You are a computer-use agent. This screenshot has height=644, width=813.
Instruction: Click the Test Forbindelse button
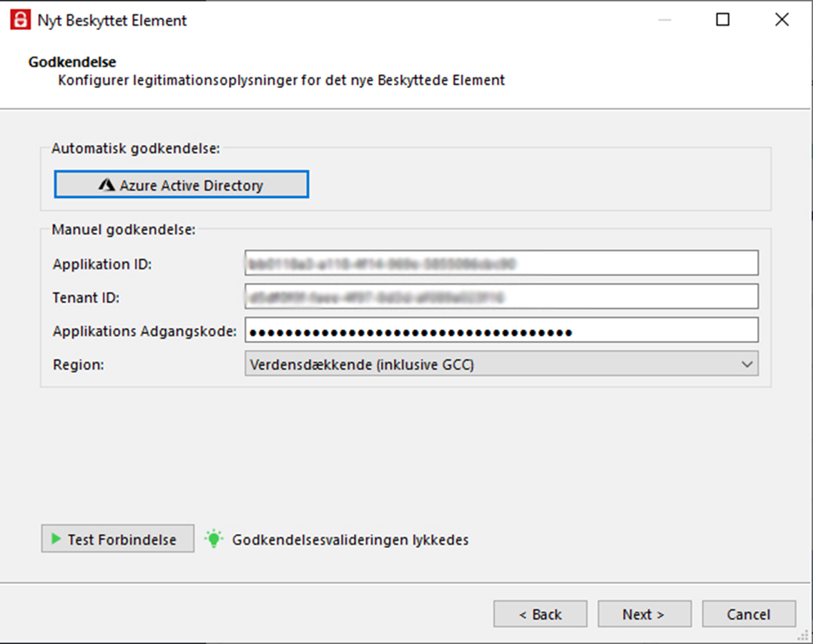118,539
